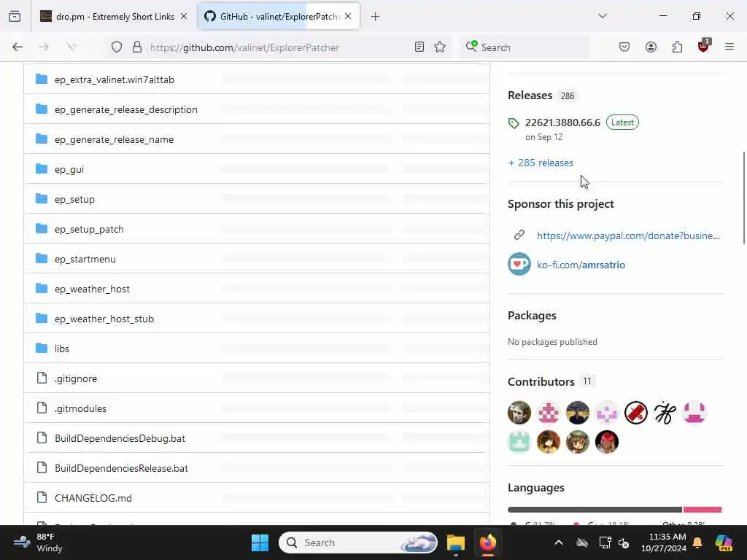Open the black scribble contributor avatar

coord(665,413)
